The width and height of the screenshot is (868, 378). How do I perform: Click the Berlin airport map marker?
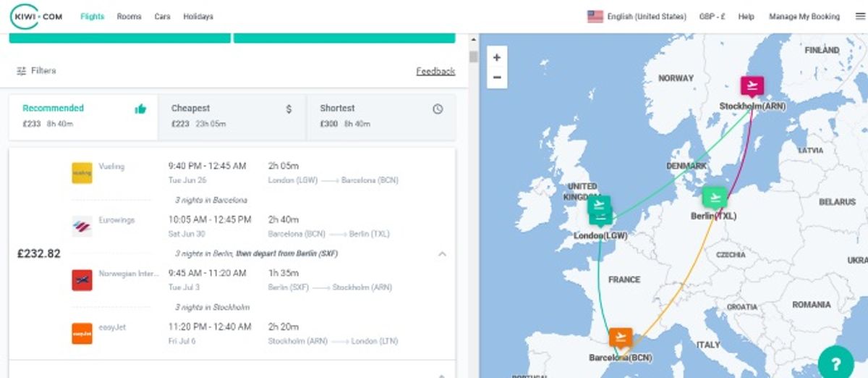[x=715, y=197]
